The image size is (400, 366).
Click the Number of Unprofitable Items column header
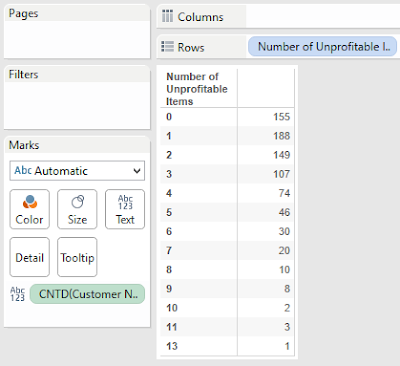[x=197, y=89]
